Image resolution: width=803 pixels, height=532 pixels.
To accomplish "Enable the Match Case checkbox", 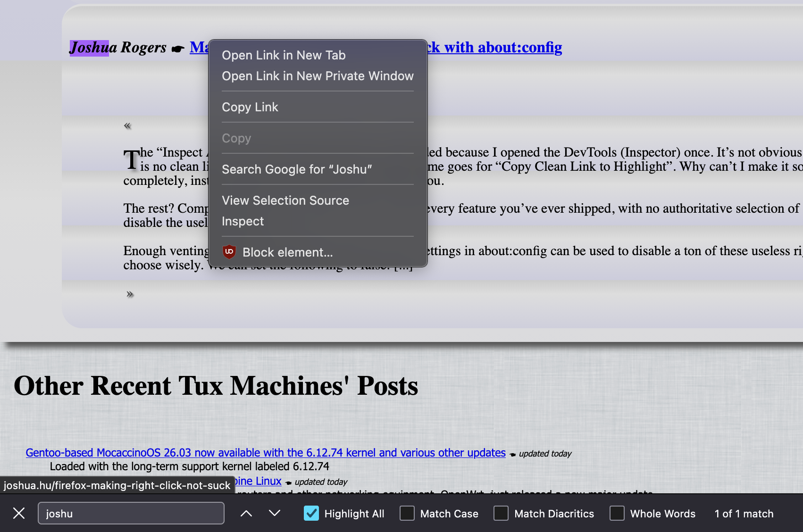I will click(407, 513).
